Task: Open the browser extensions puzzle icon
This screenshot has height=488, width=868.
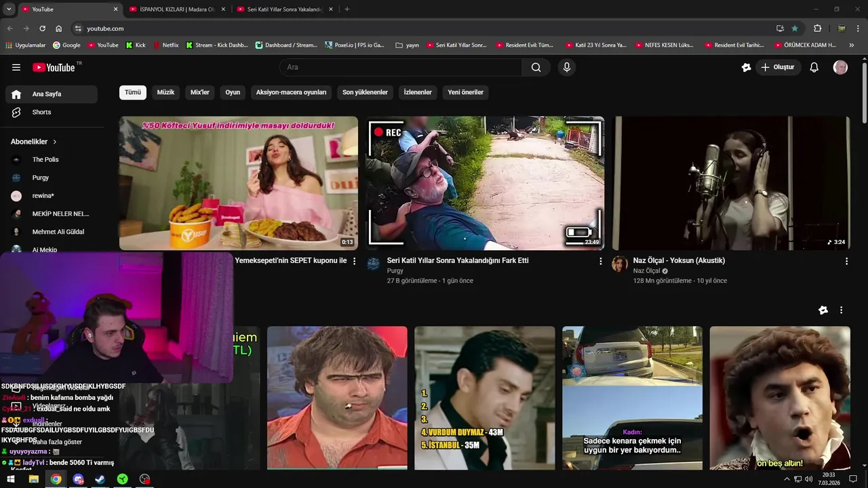Action: [x=817, y=28]
